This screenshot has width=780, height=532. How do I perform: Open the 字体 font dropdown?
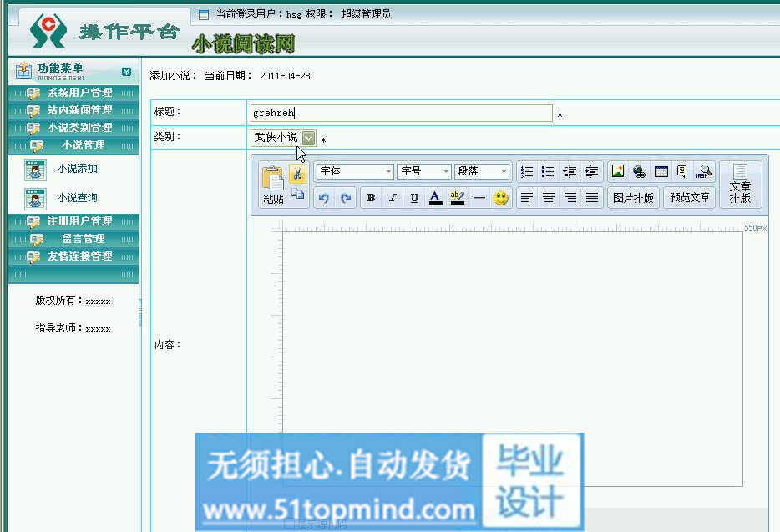(x=354, y=172)
